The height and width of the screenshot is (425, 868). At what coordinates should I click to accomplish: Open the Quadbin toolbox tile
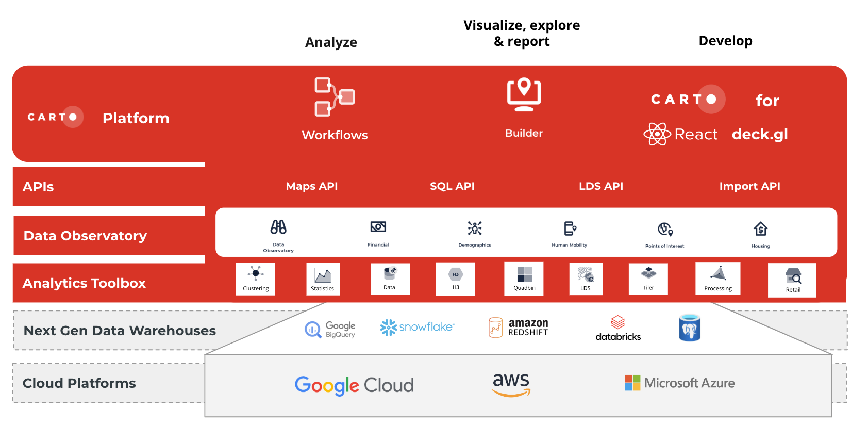coord(524,279)
